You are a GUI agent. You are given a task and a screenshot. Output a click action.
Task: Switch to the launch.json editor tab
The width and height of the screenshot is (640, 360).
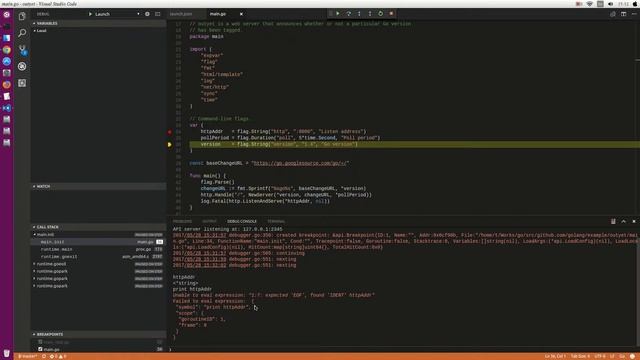coord(181,14)
